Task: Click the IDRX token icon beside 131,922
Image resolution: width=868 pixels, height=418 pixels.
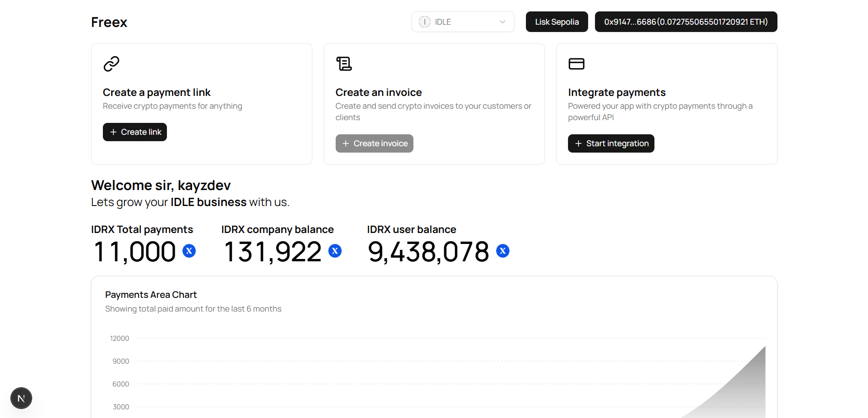Action: coord(335,251)
